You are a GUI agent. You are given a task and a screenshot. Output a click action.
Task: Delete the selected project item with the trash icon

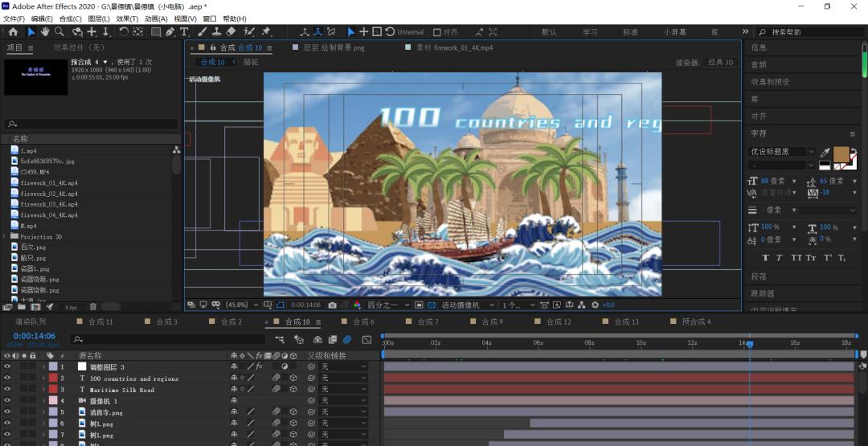(92, 307)
